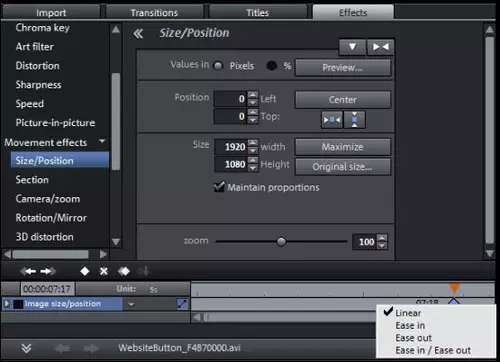Click the Size Height input field showing 1080
500x362 pixels.
[x=231, y=164]
